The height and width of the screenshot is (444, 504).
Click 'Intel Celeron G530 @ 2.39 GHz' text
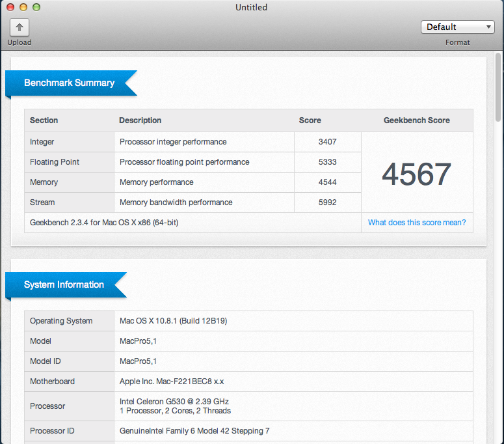[x=174, y=402]
